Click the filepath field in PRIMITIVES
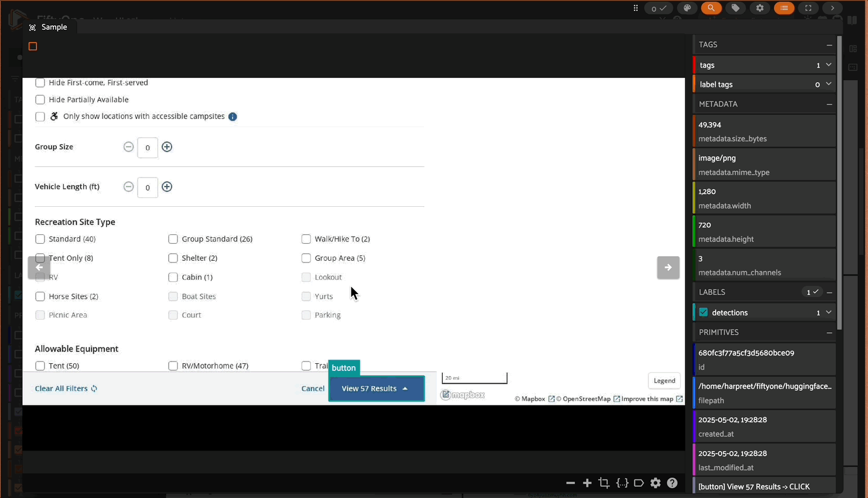Viewport: 868px width, 498px height. pyautogui.click(x=764, y=393)
